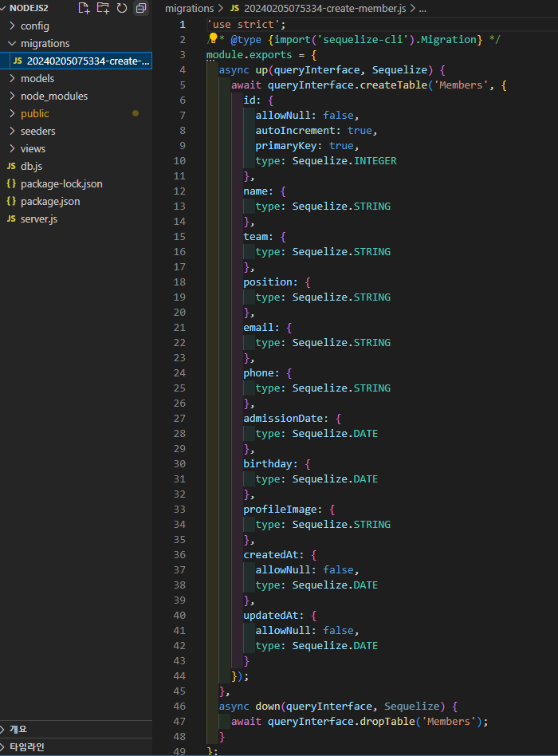Click the New File icon in explorer header
Image resolution: width=558 pixels, height=756 pixels.
(x=84, y=8)
